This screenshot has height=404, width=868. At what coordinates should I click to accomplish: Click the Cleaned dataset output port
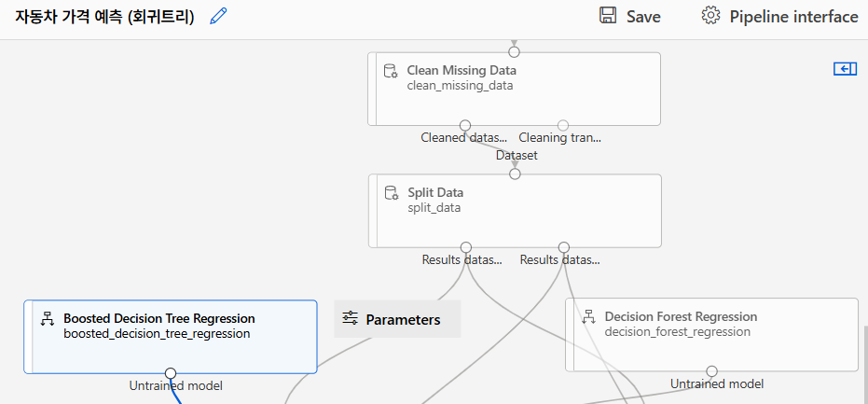click(x=465, y=125)
